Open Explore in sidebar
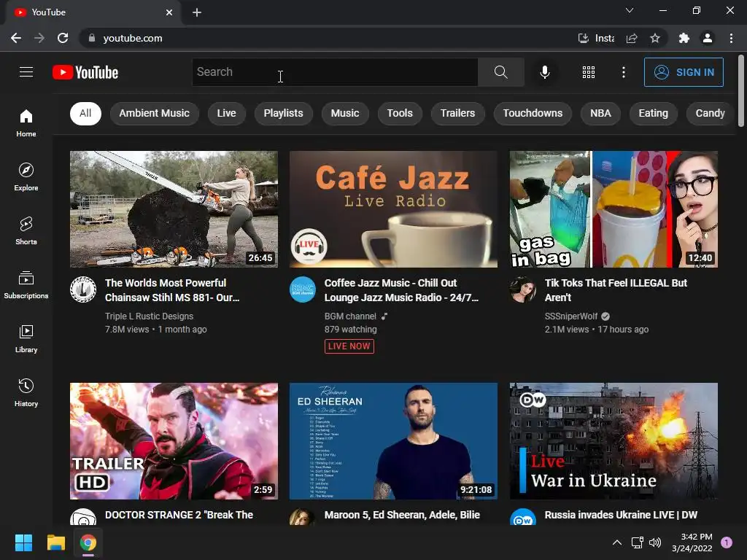 [x=26, y=176]
